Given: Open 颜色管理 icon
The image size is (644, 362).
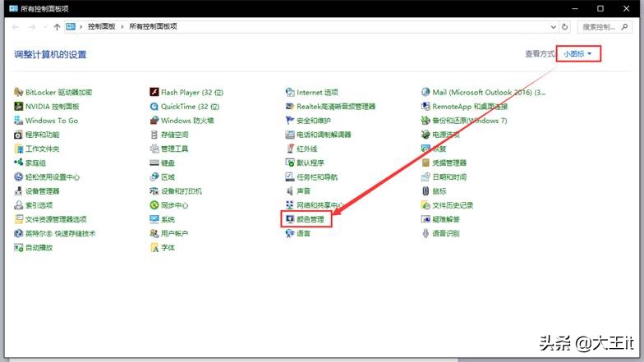Looking at the screenshot, I should pyautogui.click(x=290, y=219).
